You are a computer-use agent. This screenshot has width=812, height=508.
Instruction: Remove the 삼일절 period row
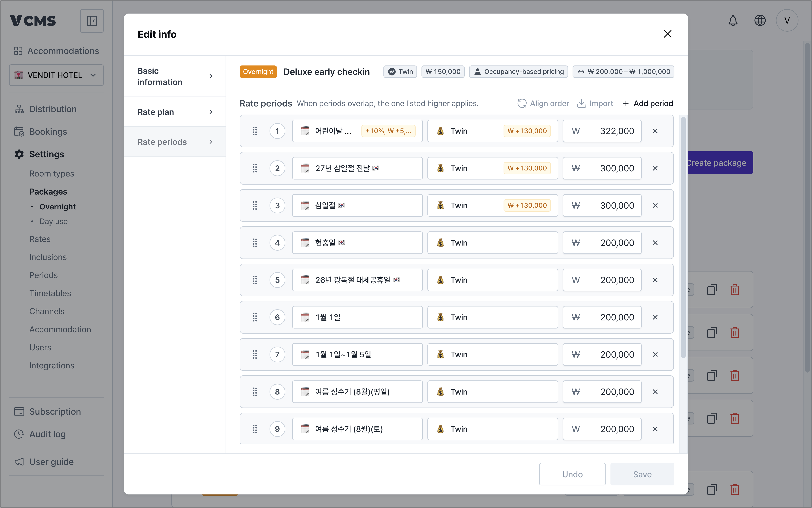coord(655,206)
